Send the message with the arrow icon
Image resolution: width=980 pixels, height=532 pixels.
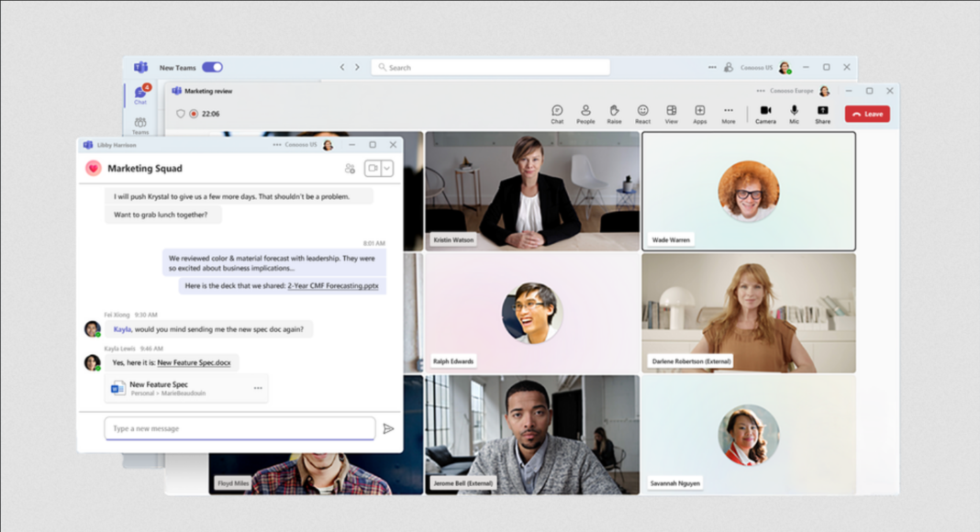[388, 428]
